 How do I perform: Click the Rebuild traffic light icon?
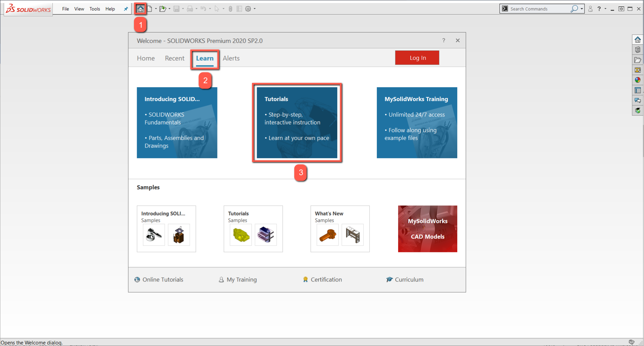pyautogui.click(x=230, y=9)
